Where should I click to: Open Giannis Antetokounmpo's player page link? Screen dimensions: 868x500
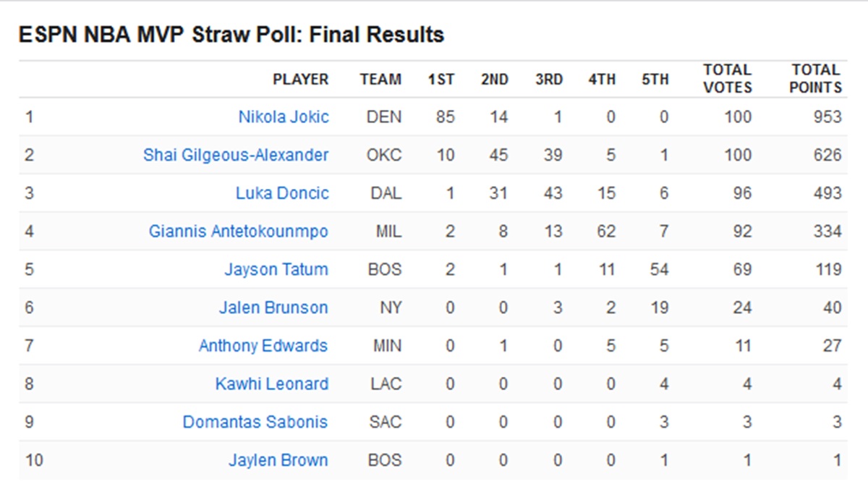[x=239, y=232]
